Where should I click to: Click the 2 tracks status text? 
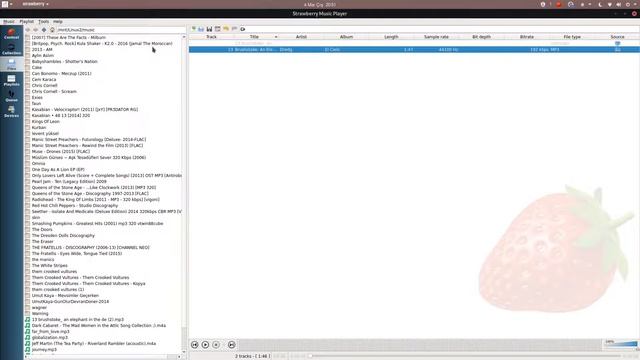pyautogui.click(x=252, y=356)
